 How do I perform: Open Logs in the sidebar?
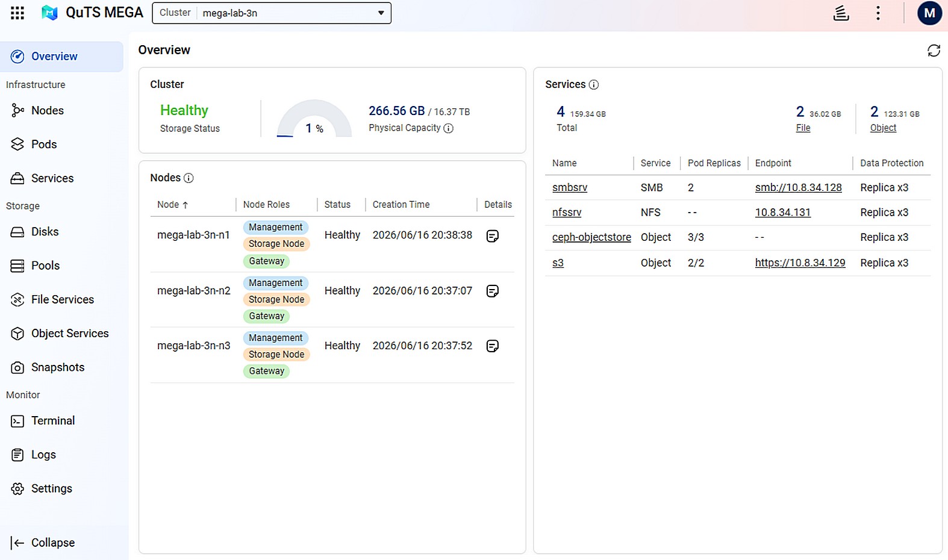[x=61, y=455]
